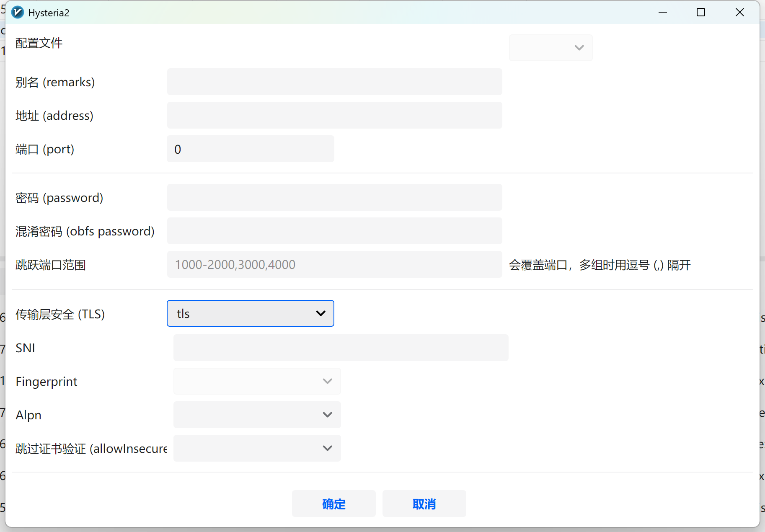The height and width of the screenshot is (532, 765).
Task: Expand the 传输层安全 (TLS) dropdown
Action: [250, 313]
